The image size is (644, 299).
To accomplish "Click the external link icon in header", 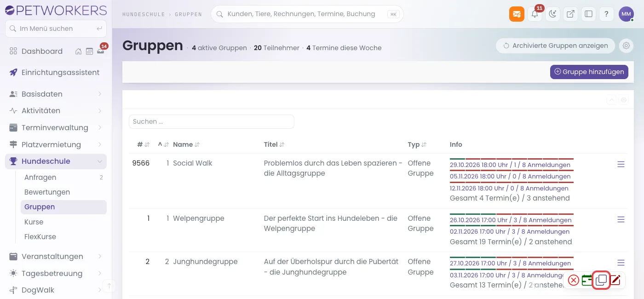I will 570,14.
